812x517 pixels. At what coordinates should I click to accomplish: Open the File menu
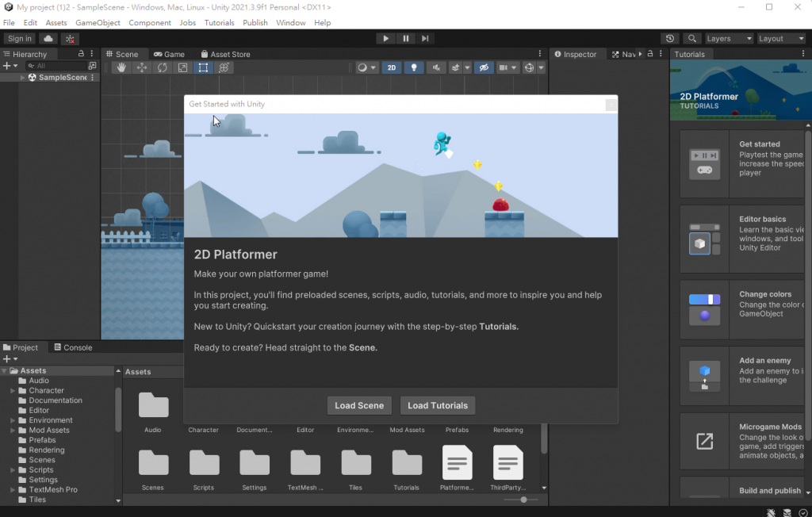(9, 23)
